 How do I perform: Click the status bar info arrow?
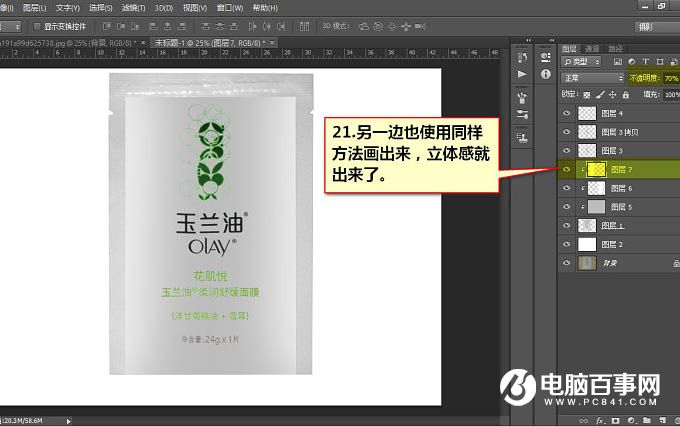pos(68,421)
